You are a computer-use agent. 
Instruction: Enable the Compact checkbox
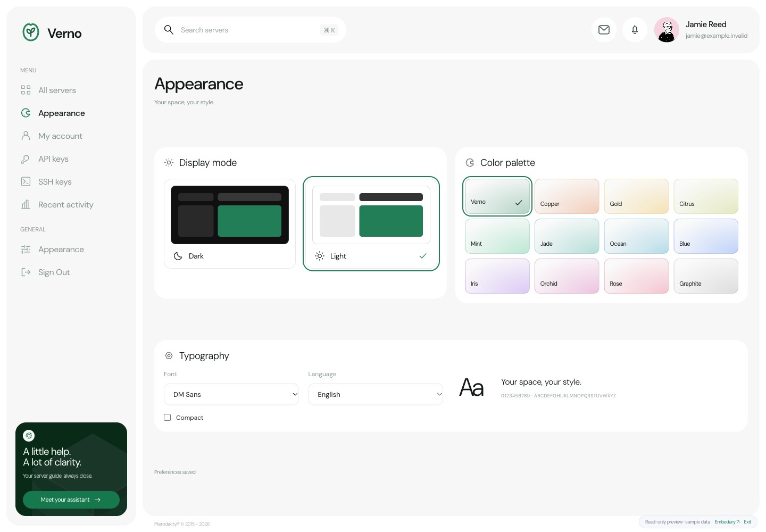168,418
